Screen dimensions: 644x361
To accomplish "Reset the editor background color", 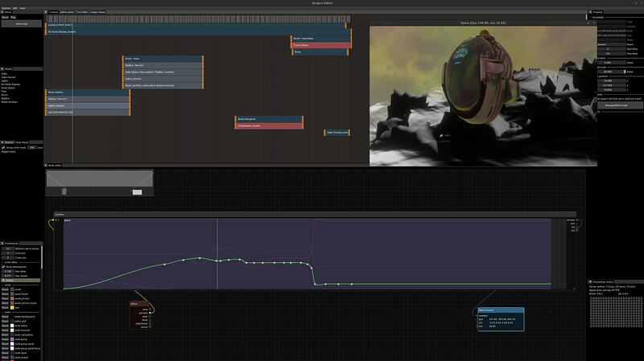I will tap(5, 317).
